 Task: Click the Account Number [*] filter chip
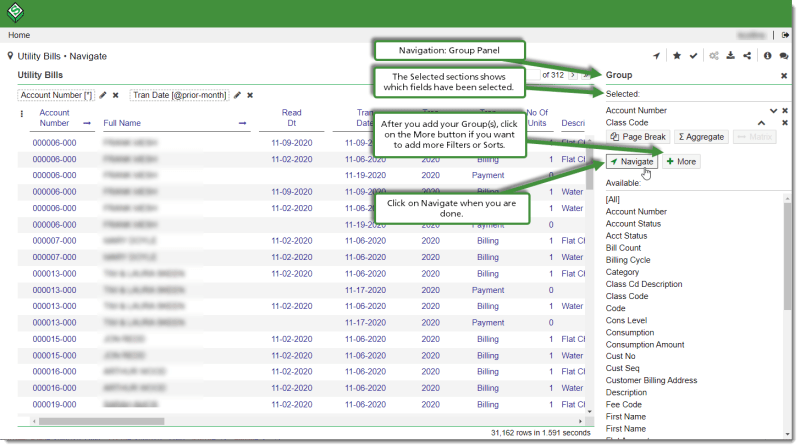tap(56, 95)
